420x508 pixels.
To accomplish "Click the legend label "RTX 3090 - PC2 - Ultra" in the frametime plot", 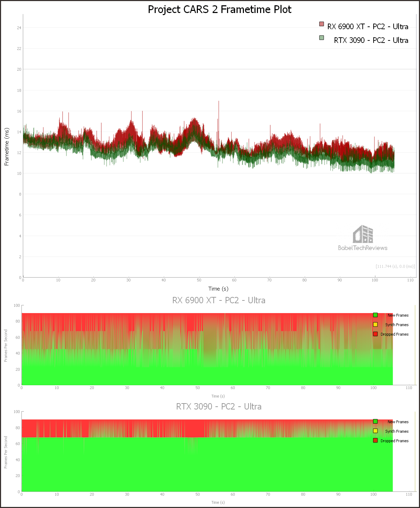I will tap(371, 40).
